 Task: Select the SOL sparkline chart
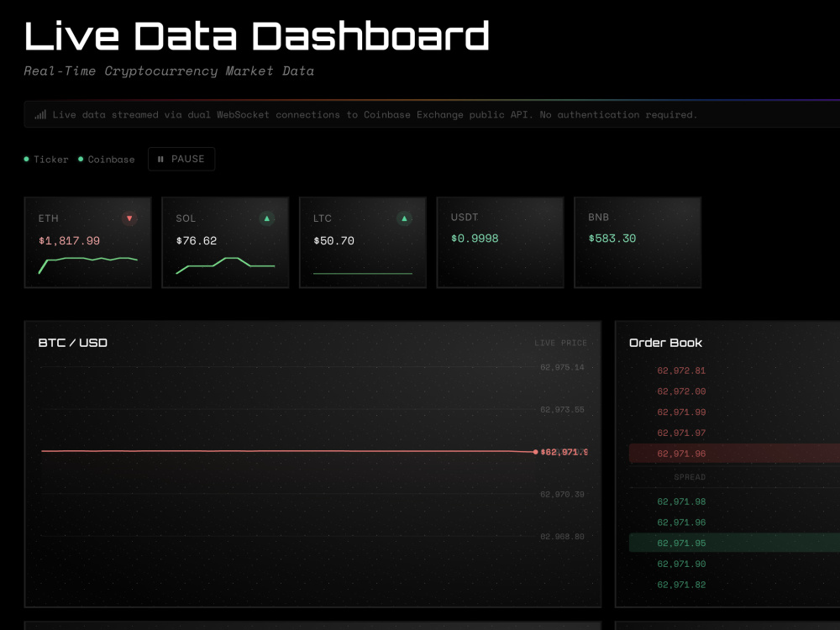[x=225, y=265]
